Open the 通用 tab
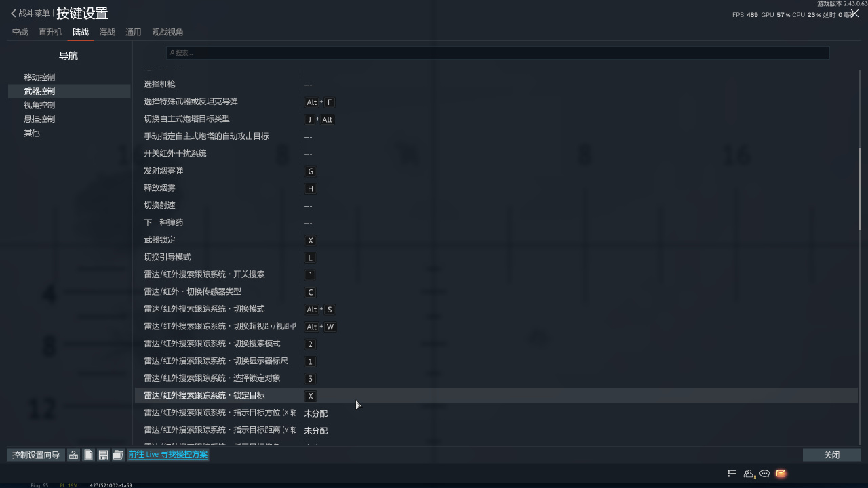 [x=134, y=32]
